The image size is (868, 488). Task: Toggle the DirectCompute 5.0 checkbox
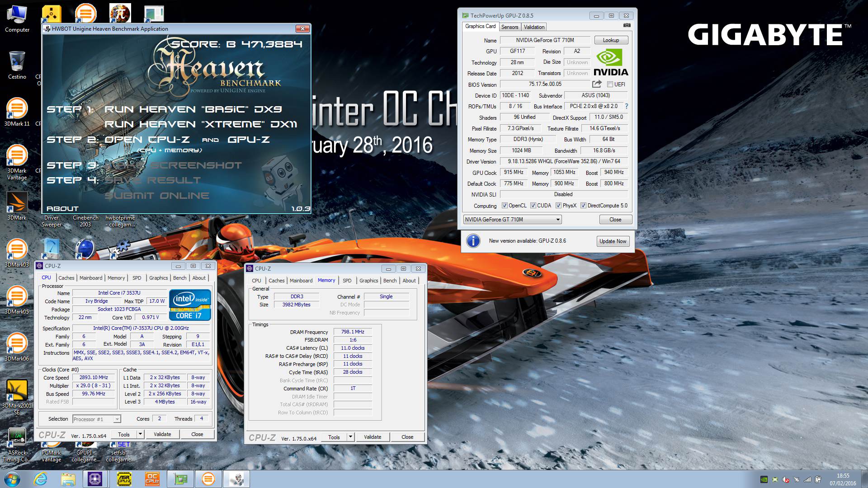(583, 206)
